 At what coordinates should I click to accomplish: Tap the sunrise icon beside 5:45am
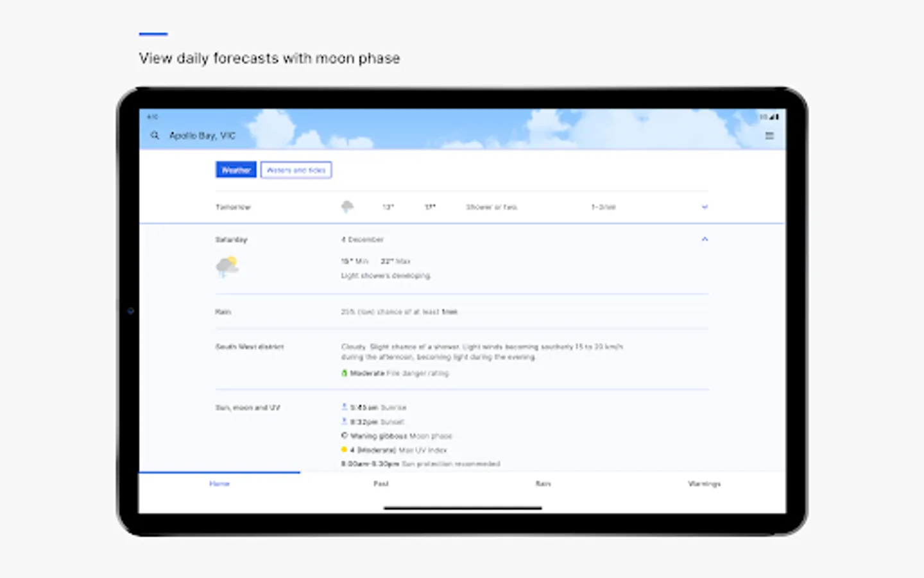tap(344, 407)
